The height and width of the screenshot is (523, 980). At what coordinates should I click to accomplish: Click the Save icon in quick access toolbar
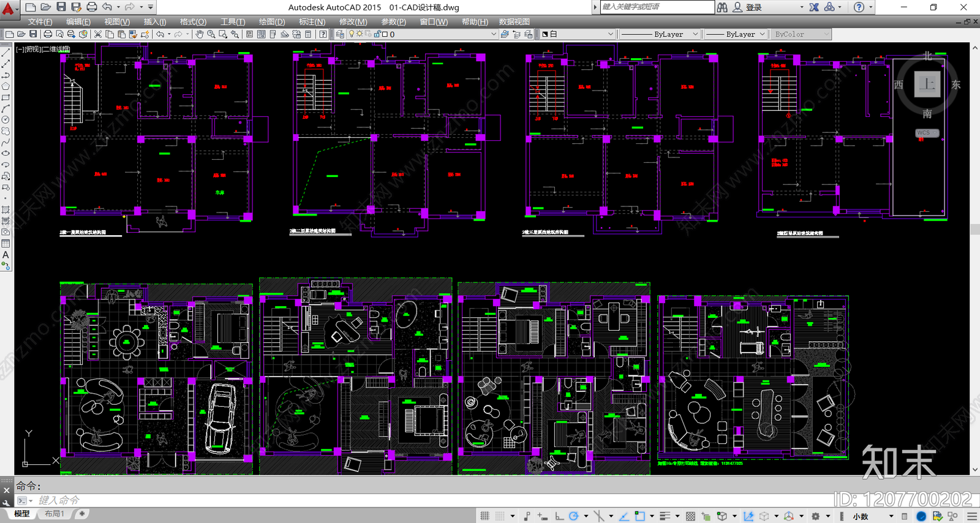(61, 7)
